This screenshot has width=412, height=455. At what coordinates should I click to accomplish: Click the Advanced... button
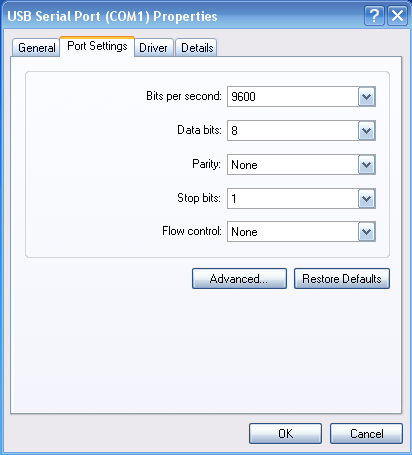click(239, 279)
